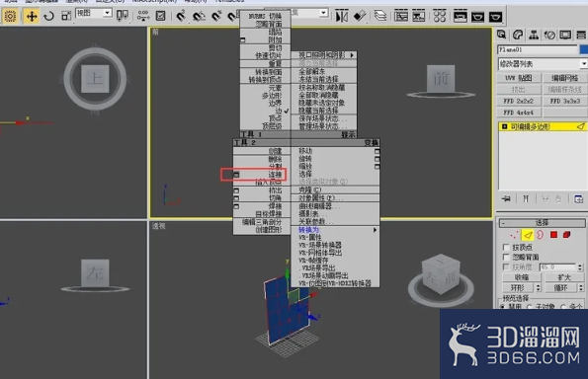
Task: Click the Quick Render teapot icon
Action: pos(477,16)
